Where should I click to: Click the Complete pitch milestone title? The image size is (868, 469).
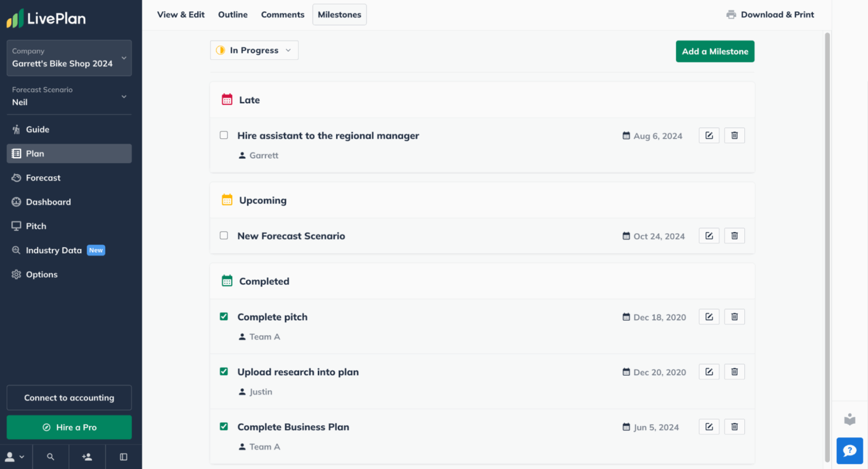[273, 317]
